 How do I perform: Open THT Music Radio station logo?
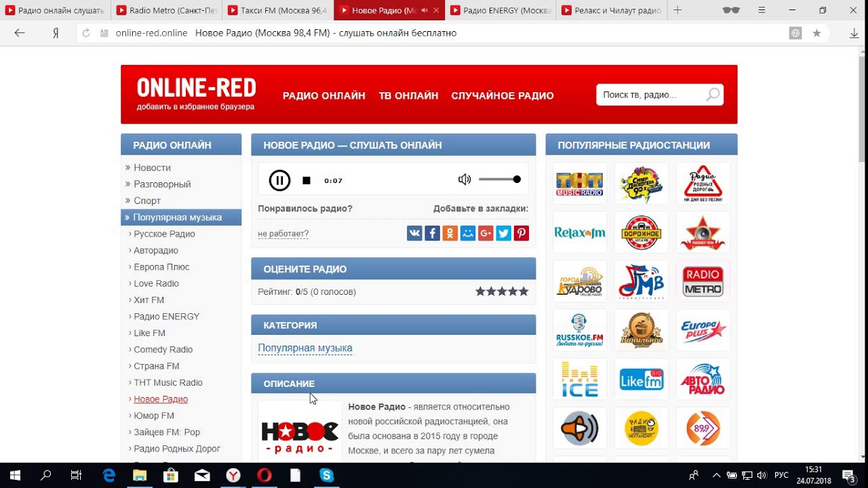click(580, 183)
